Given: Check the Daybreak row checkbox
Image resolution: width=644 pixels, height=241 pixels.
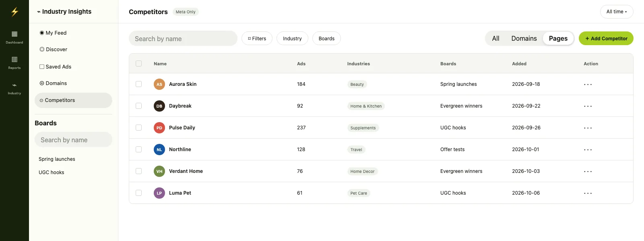Looking at the screenshot, I should [139, 106].
